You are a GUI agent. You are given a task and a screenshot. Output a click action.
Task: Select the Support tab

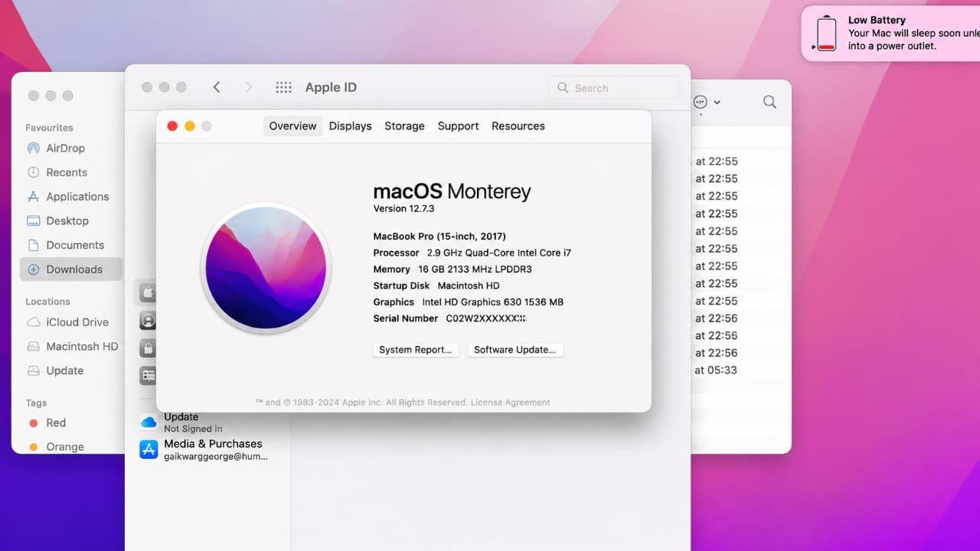click(458, 126)
